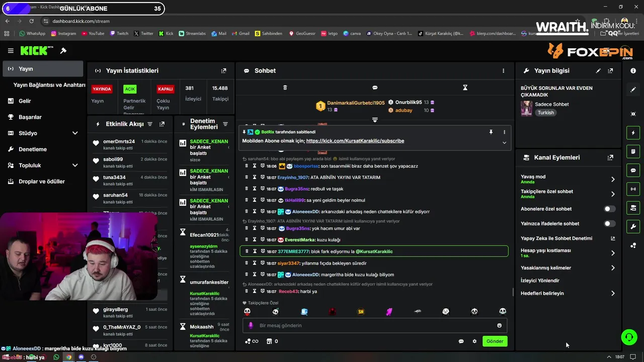Image resolution: width=644 pixels, height=362 pixels.
Task: Click the three-dots cluster icon in right toolbar
Action: pyautogui.click(x=633, y=245)
